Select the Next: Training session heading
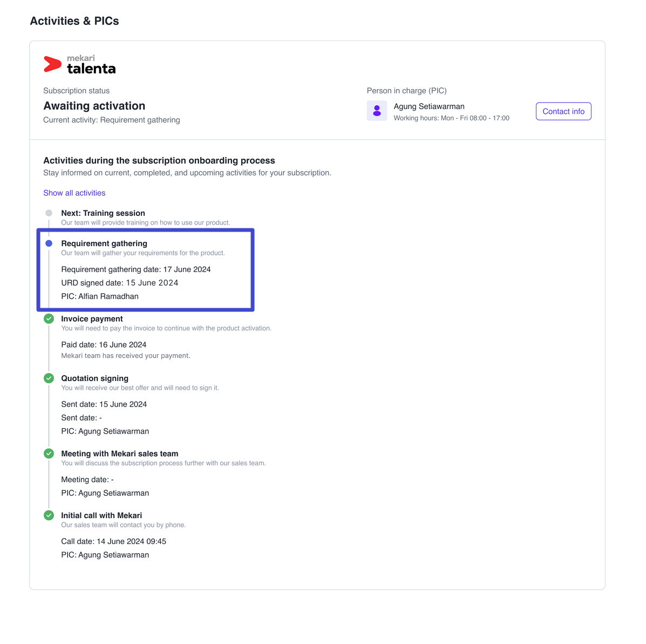This screenshot has height=644, width=646. (x=103, y=213)
